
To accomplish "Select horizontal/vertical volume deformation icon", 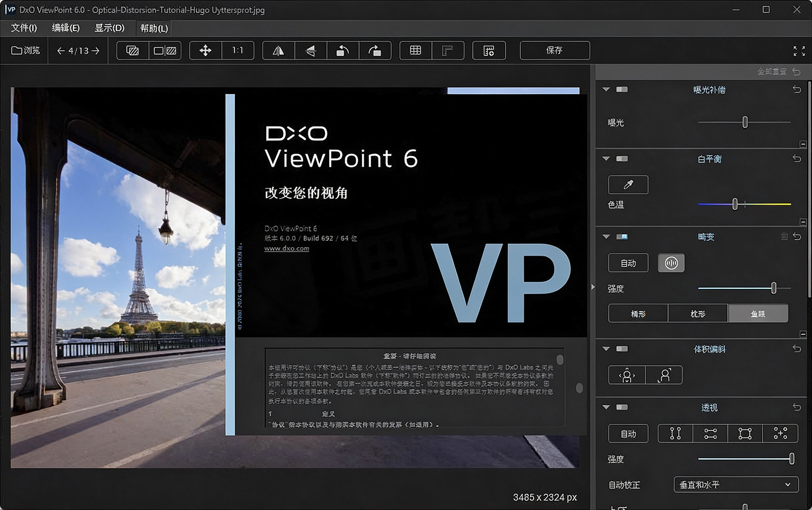I will pyautogui.click(x=627, y=375).
